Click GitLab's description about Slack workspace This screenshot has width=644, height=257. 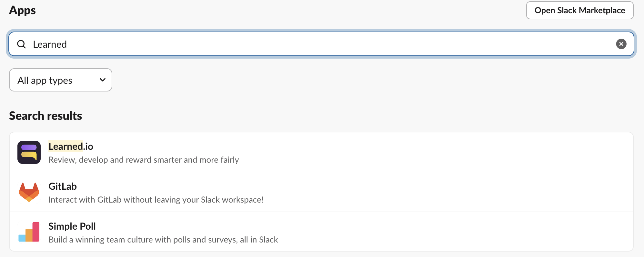point(156,200)
